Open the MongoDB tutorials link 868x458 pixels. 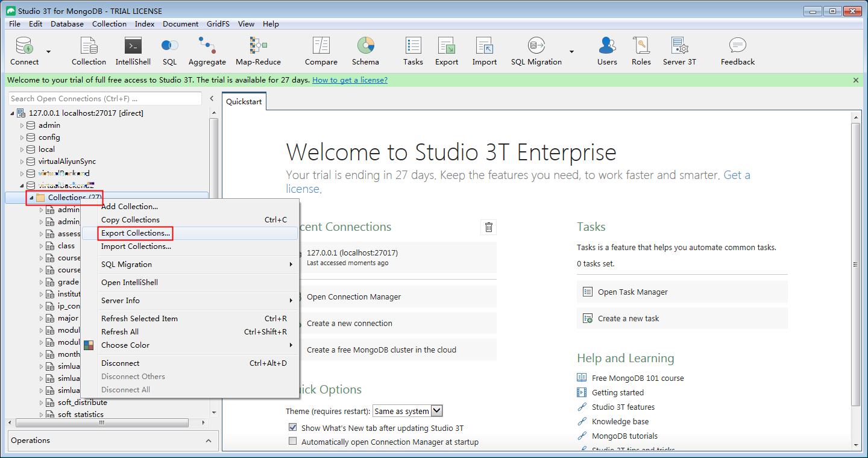pyautogui.click(x=624, y=436)
